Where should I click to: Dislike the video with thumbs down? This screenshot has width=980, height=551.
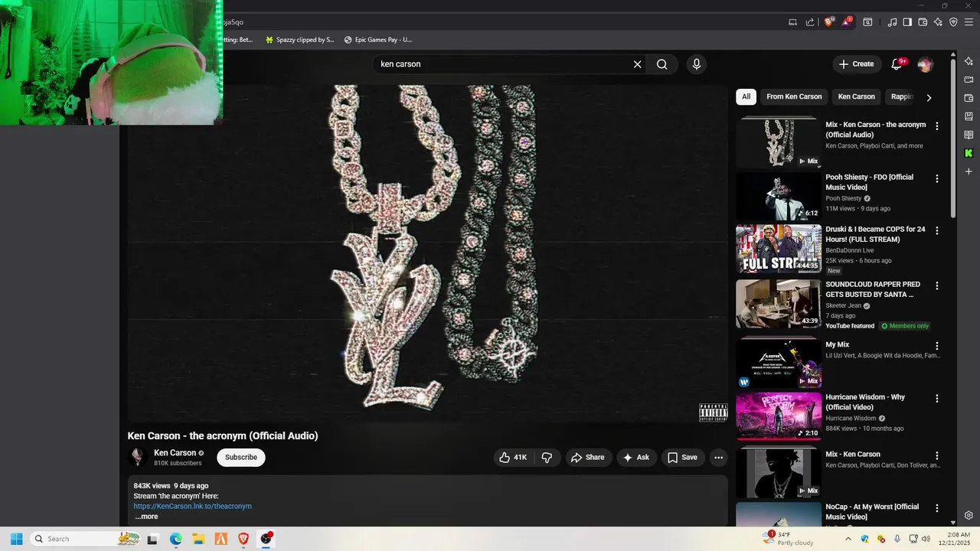[x=547, y=458]
